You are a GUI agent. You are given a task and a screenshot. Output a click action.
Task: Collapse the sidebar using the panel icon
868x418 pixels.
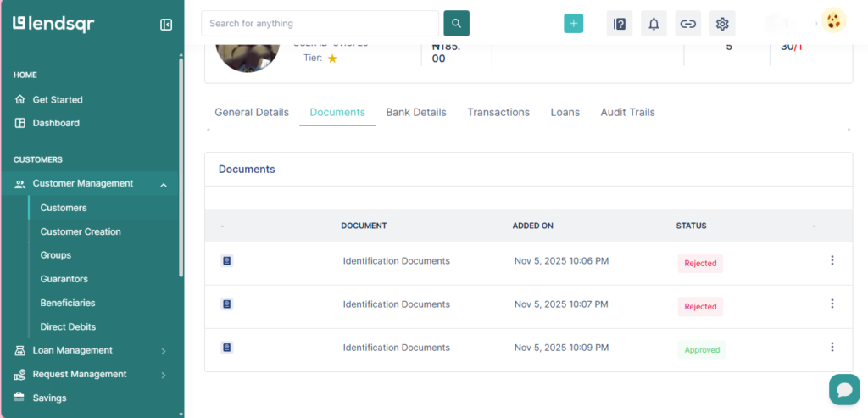click(166, 25)
